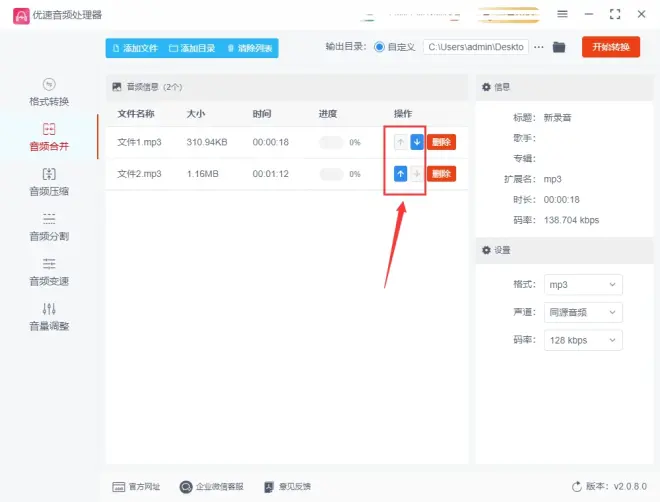Click 清除列表 to clear the list
The height and width of the screenshot is (502, 660).
(x=250, y=48)
